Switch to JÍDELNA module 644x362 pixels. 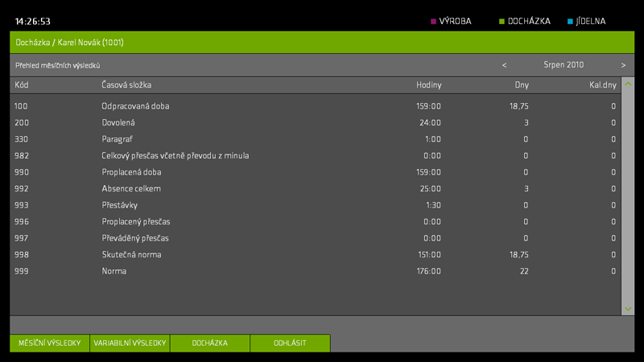pos(587,22)
